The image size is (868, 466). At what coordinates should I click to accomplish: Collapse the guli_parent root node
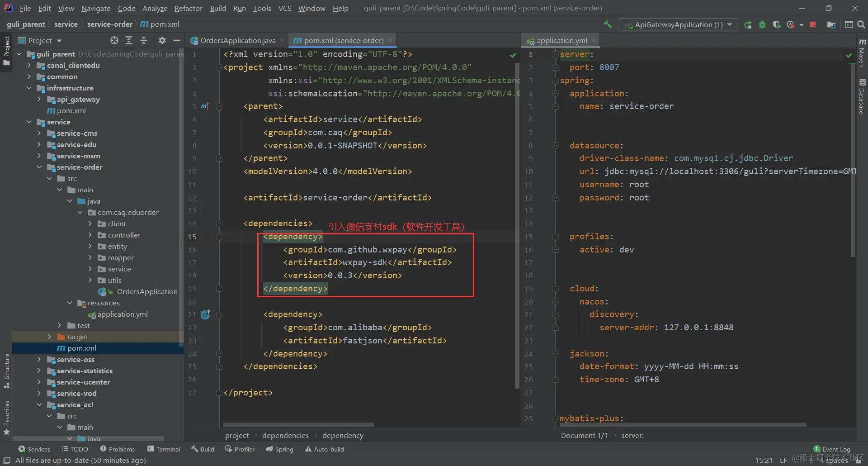19,54
